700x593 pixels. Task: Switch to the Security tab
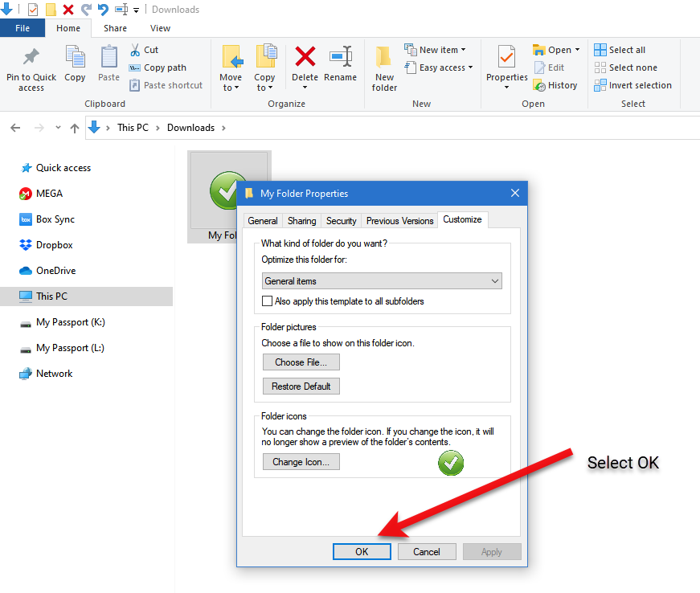341,220
